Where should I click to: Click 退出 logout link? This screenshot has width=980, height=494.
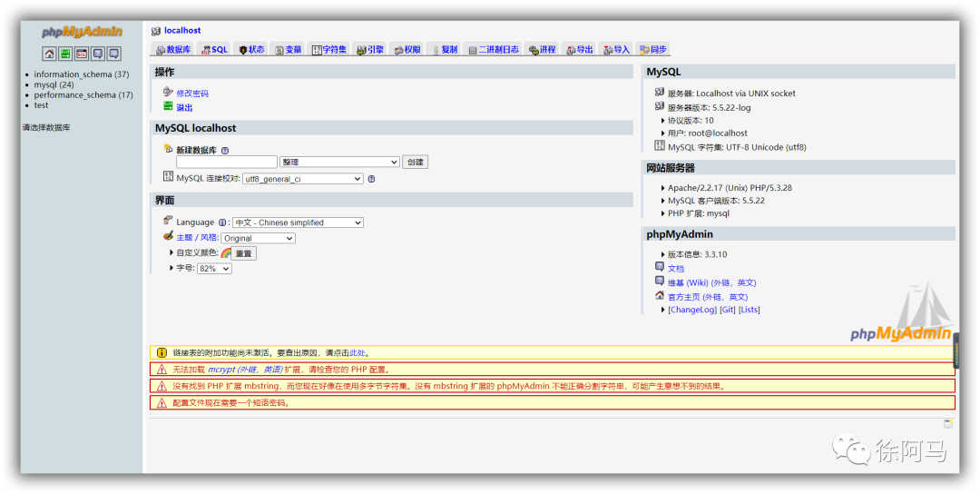(183, 107)
